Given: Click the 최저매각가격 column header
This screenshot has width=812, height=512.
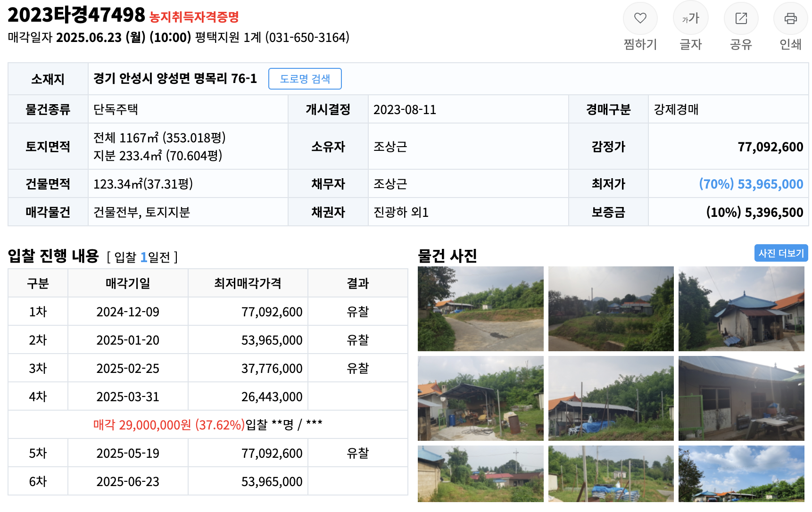Looking at the screenshot, I should tap(248, 283).
